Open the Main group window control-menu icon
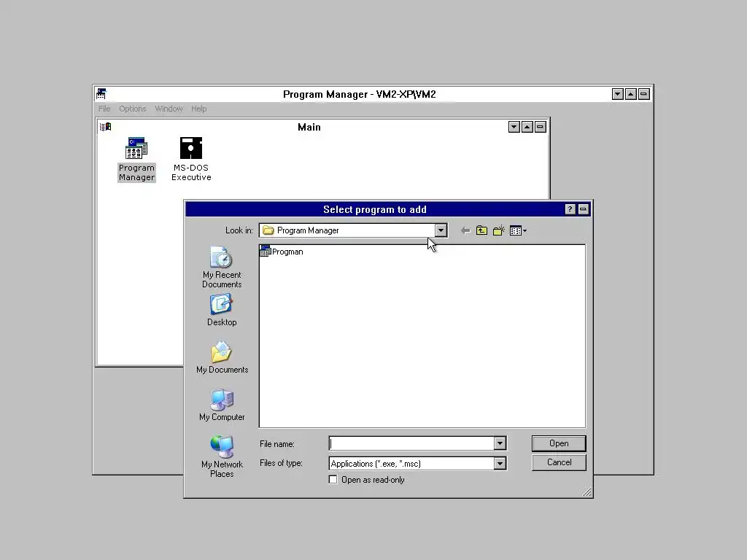747x560 pixels. pos(105,127)
